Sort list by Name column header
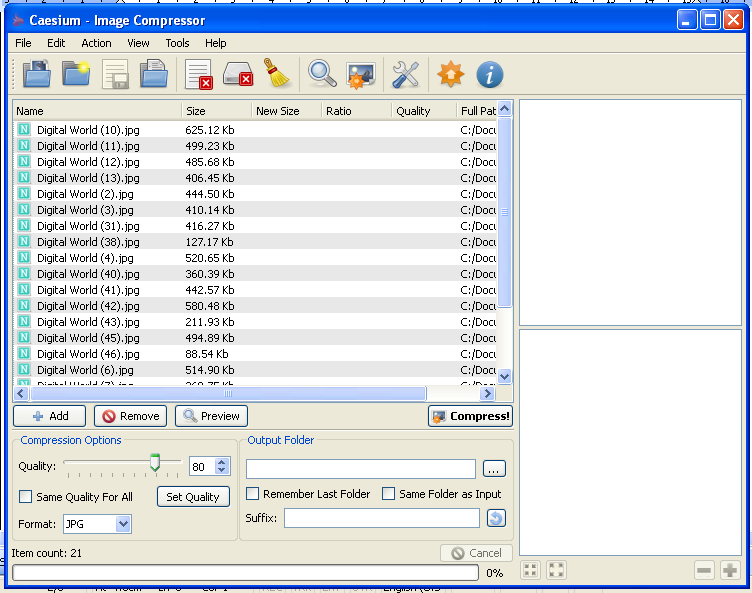Image resolution: width=752 pixels, height=593 pixels. click(97, 111)
